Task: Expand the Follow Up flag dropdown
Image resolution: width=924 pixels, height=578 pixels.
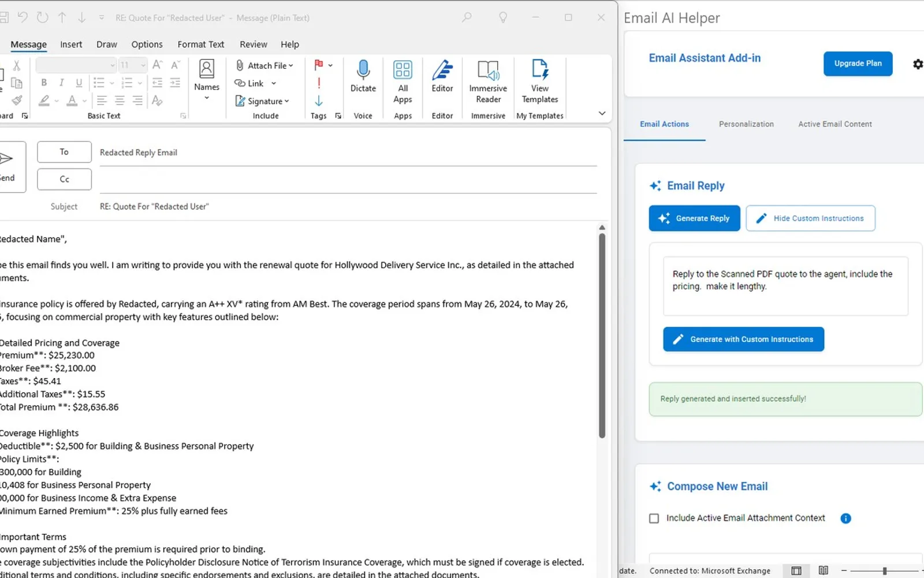Action: click(330, 65)
